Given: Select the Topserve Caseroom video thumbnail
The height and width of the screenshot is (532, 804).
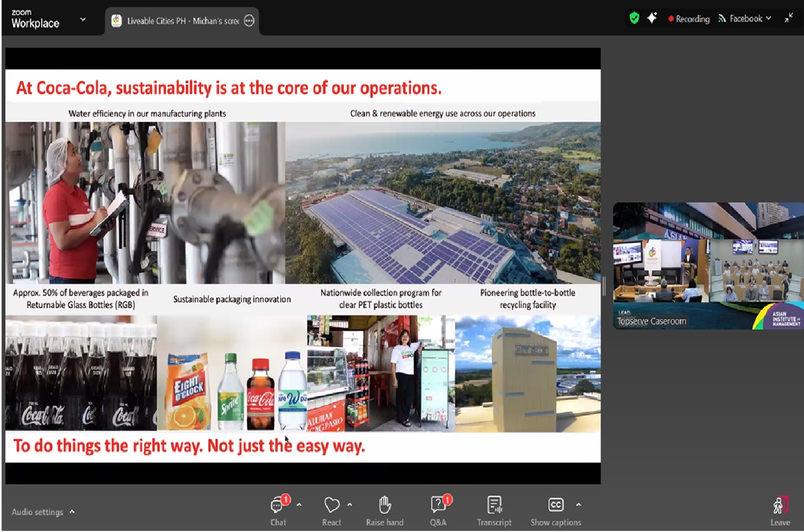Looking at the screenshot, I should (708, 266).
